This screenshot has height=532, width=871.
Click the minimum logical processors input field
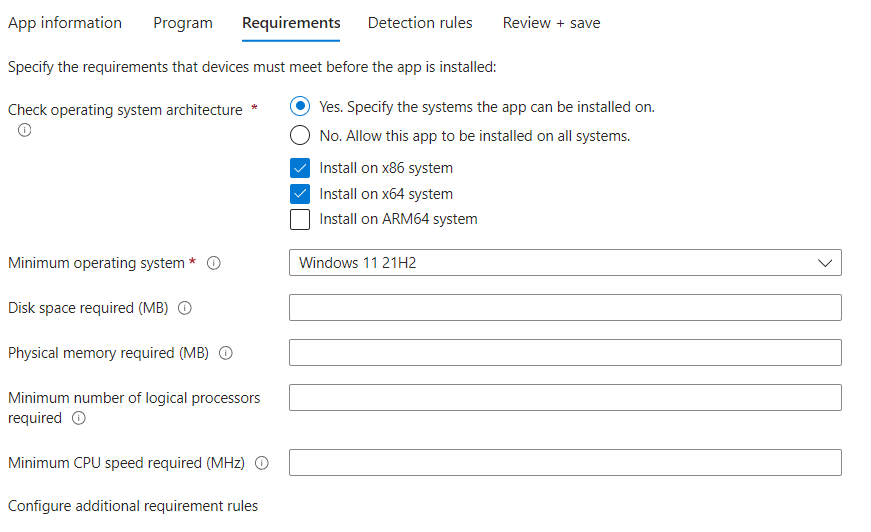pyautogui.click(x=565, y=398)
